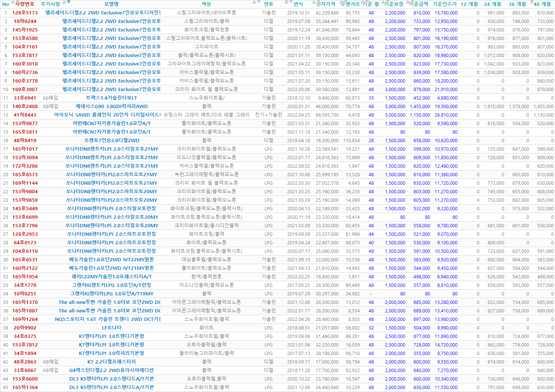This screenshot has width=555, height=392.
Task: Select plate number 48하8419
Action: pyautogui.click(x=25, y=140)
